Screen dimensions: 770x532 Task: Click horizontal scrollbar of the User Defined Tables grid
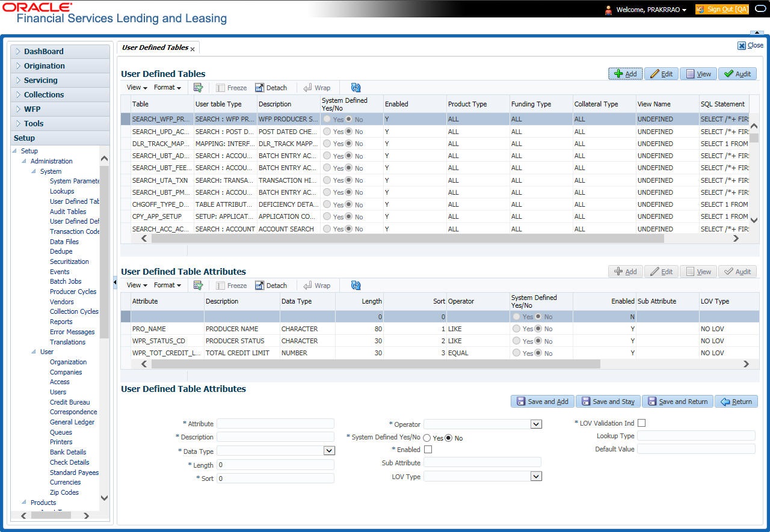[x=407, y=239]
